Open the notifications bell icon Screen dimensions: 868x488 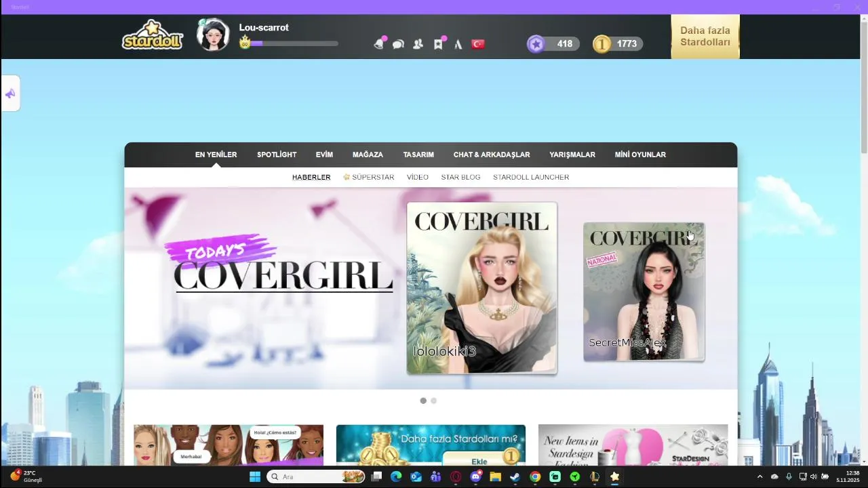tap(380, 43)
